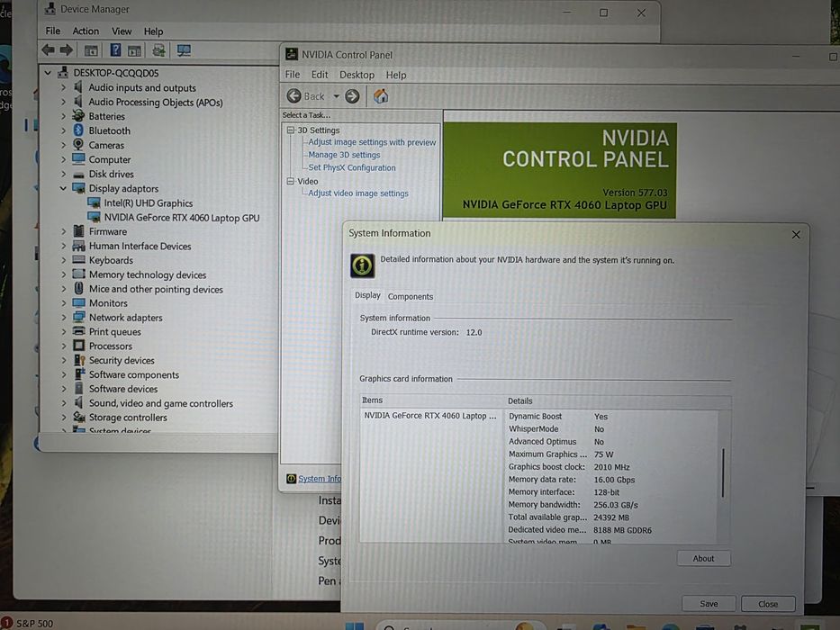The height and width of the screenshot is (630, 840).
Task: Click the Details list vertical scrollbar
Action: coord(723,473)
